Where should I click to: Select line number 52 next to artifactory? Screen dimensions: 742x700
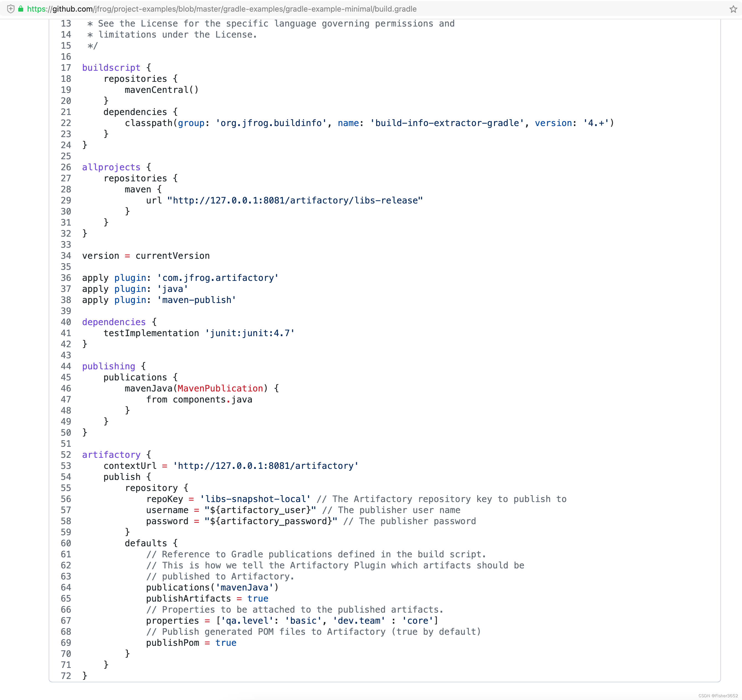(x=66, y=455)
